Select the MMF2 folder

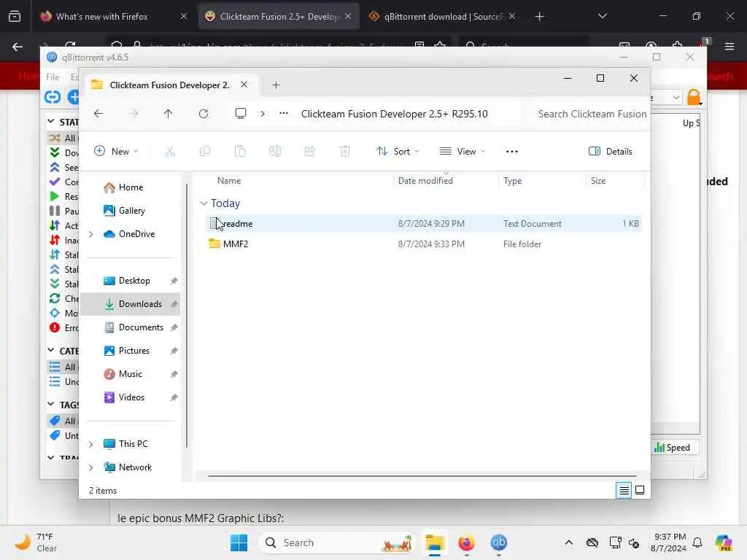[x=423, y=244]
